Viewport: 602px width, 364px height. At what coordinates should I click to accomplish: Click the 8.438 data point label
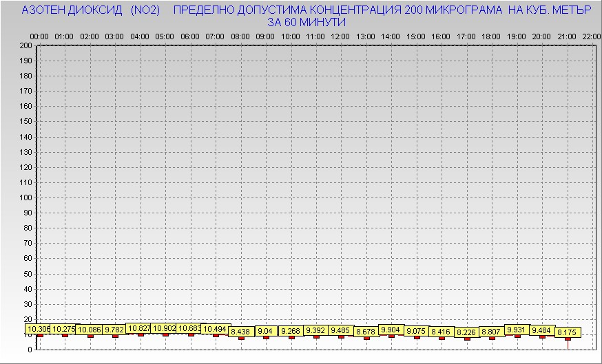tap(241, 332)
